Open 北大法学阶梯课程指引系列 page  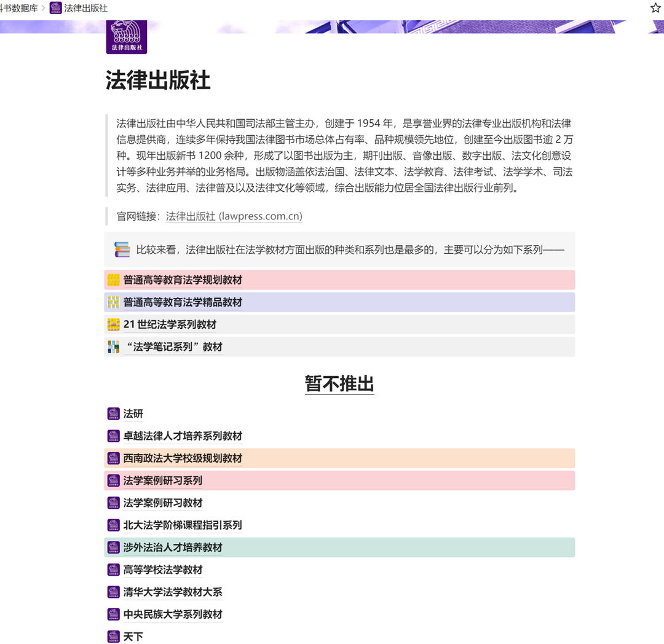pos(183,525)
